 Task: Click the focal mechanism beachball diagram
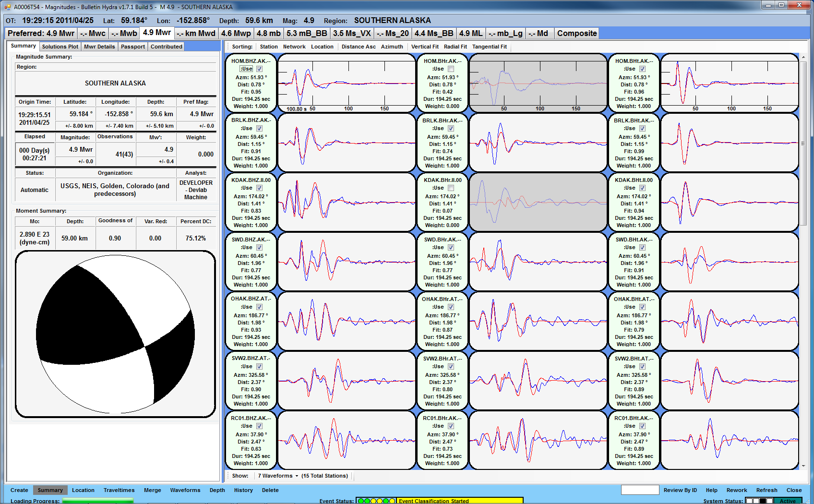pos(115,334)
